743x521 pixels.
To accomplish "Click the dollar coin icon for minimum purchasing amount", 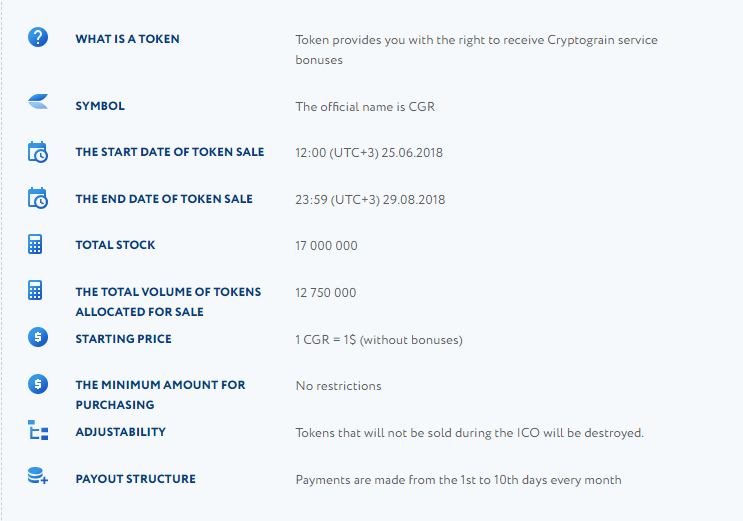I will [38, 384].
